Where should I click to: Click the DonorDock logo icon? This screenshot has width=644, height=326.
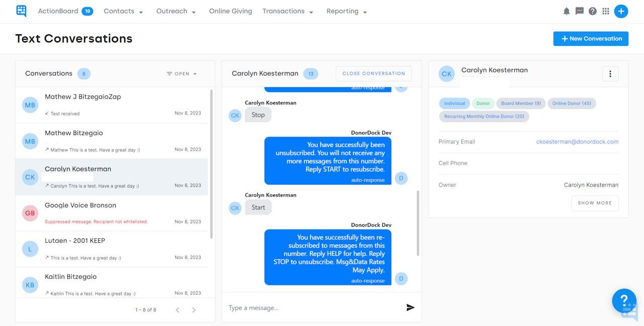pyautogui.click(x=21, y=11)
